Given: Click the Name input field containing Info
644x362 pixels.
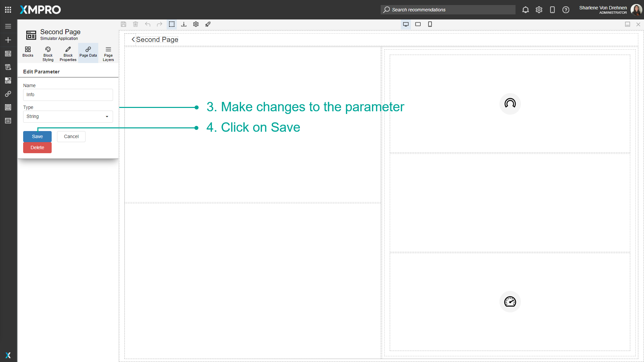Looking at the screenshot, I should click(x=68, y=95).
